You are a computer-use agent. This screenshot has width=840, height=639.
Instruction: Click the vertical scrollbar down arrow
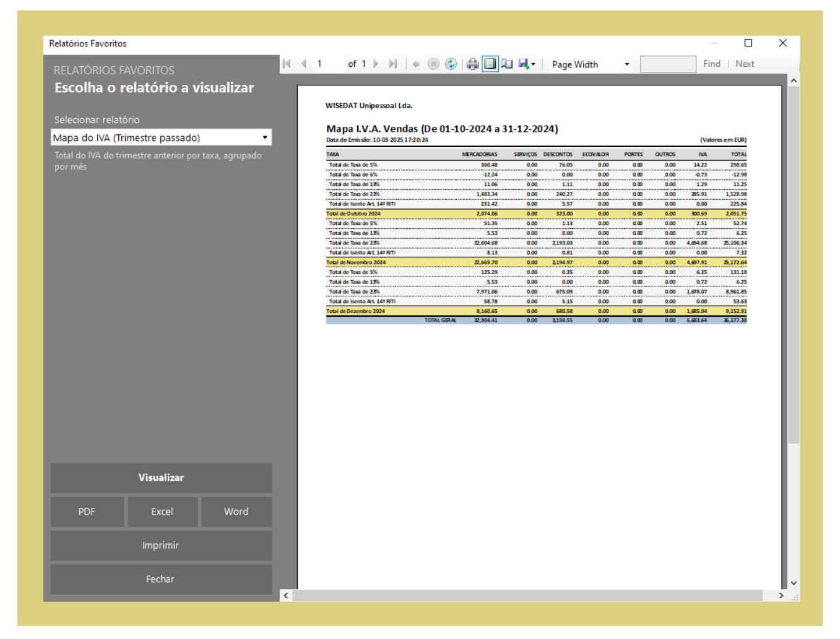tap(794, 583)
